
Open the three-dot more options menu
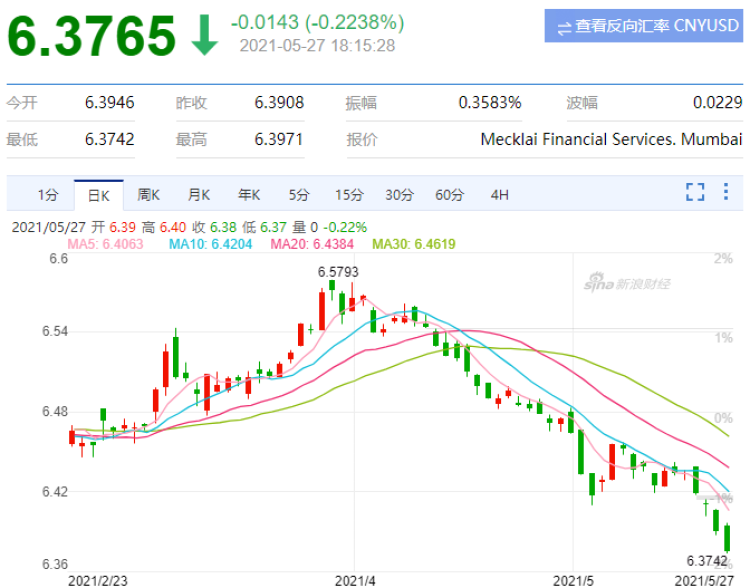pyautogui.click(x=726, y=191)
